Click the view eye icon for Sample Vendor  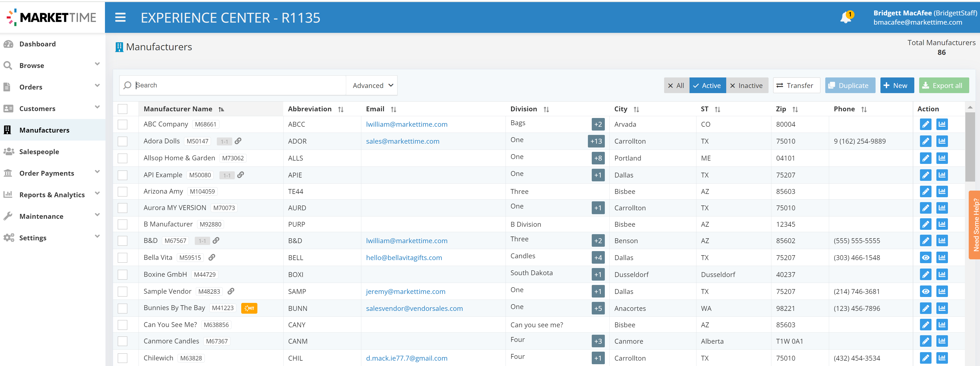(925, 292)
